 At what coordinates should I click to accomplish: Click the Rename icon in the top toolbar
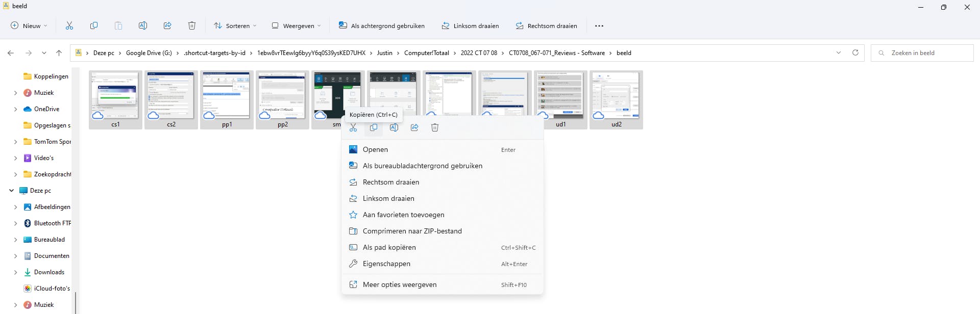143,25
